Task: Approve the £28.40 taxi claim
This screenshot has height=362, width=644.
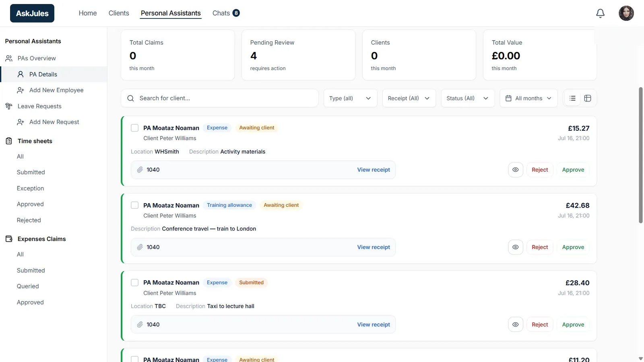Action: click(x=573, y=325)
